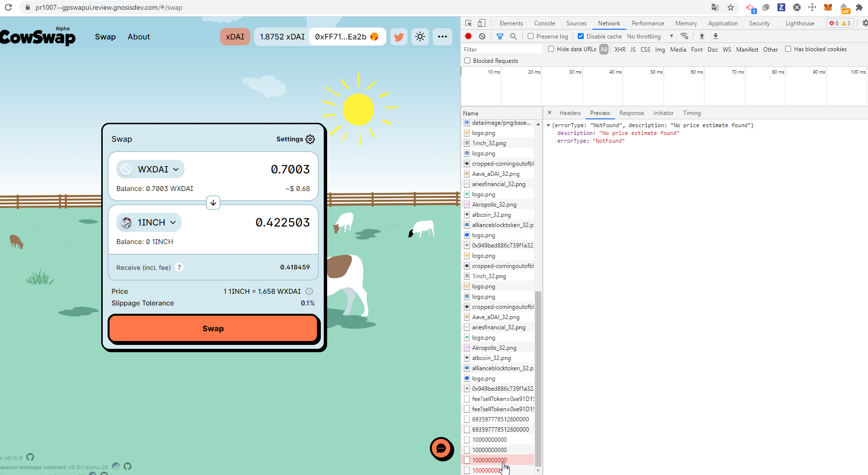
Task: Clear the network log
Action: point(482,36)
